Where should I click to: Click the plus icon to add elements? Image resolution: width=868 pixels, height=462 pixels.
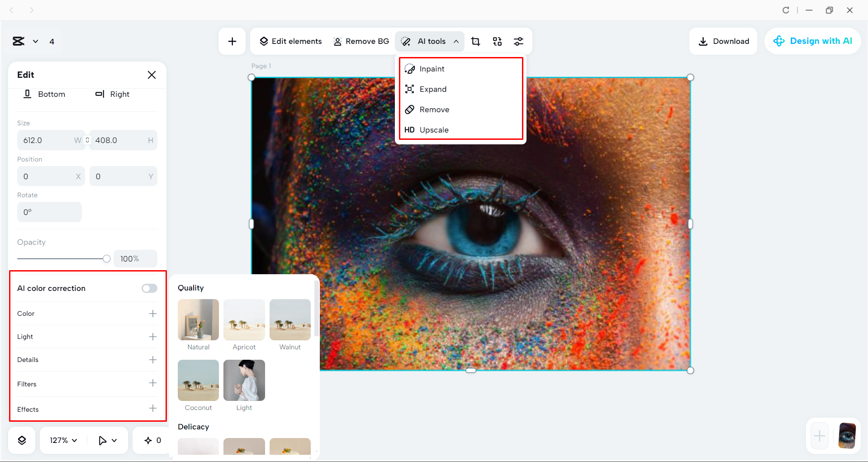tap(232, 41)
